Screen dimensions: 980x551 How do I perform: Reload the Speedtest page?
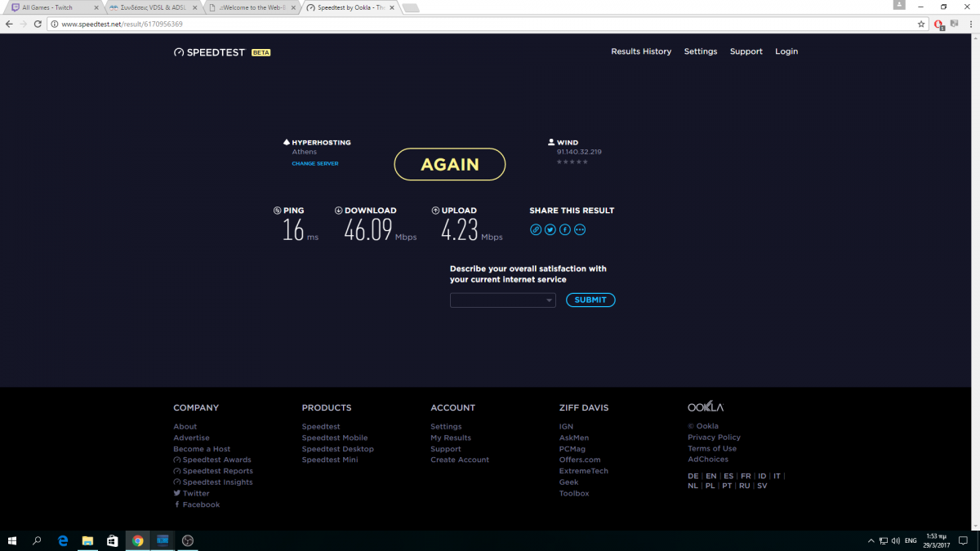[37, 24]
